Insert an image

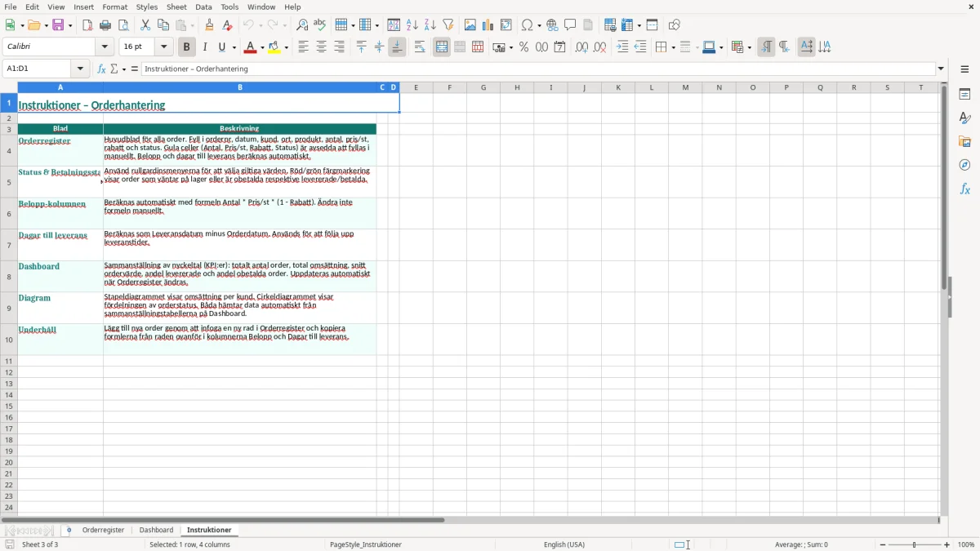click(x=470, y=25)
